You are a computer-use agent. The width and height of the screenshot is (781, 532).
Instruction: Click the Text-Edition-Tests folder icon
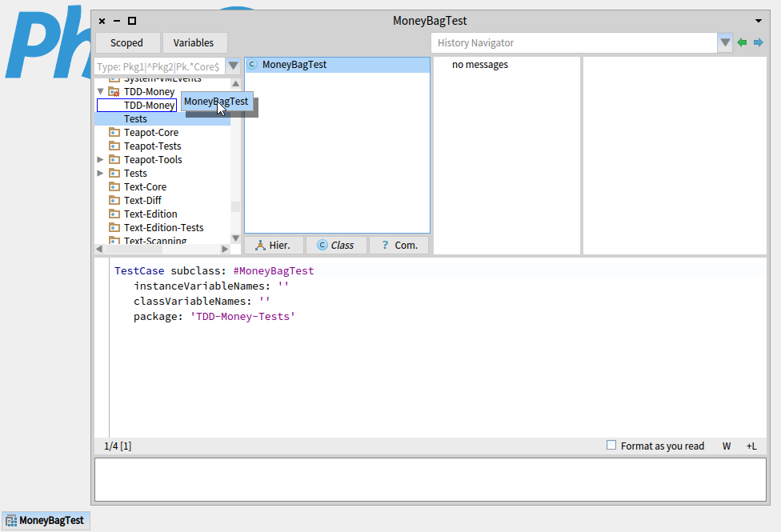pos(114,227)
